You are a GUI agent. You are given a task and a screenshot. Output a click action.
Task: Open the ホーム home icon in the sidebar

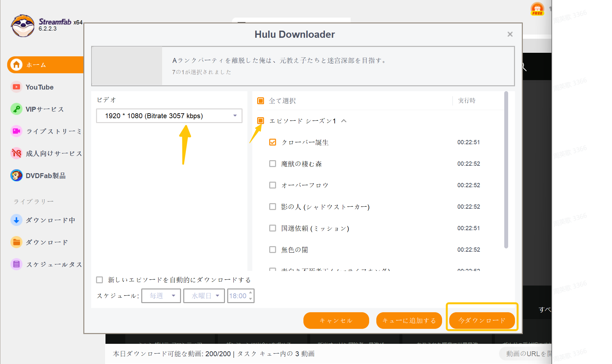pyautogui.click(x=16, y=65)
